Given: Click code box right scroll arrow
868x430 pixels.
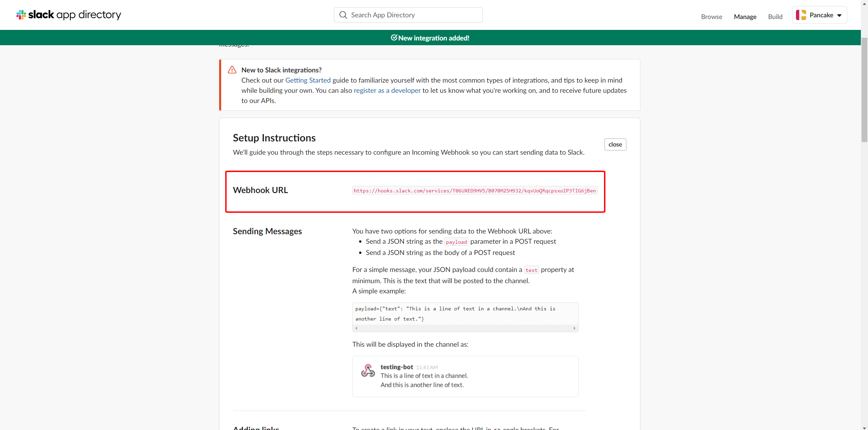Looking at the screenshot, I should [574, 328].
